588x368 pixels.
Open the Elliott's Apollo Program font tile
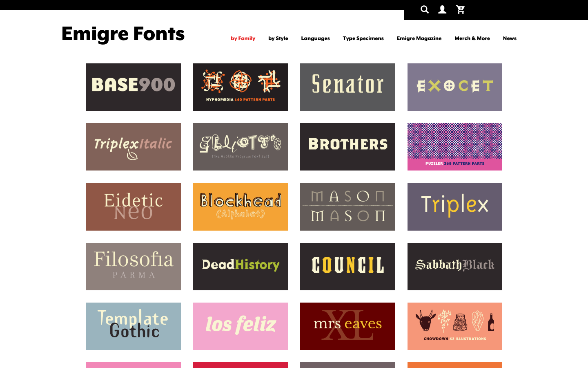pos(241,147)
